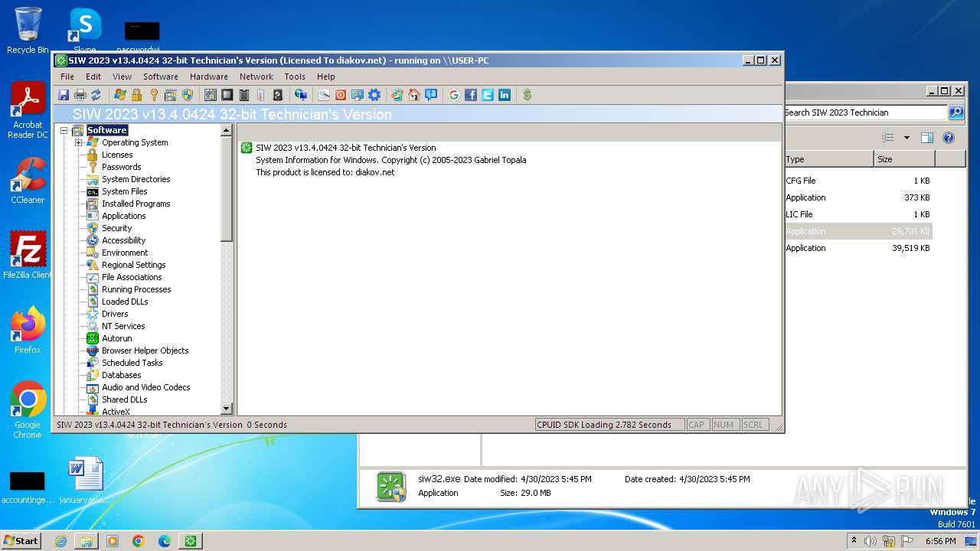Click the Facebook toolbar icon
The image size is (980, 551).
point(471,95)
